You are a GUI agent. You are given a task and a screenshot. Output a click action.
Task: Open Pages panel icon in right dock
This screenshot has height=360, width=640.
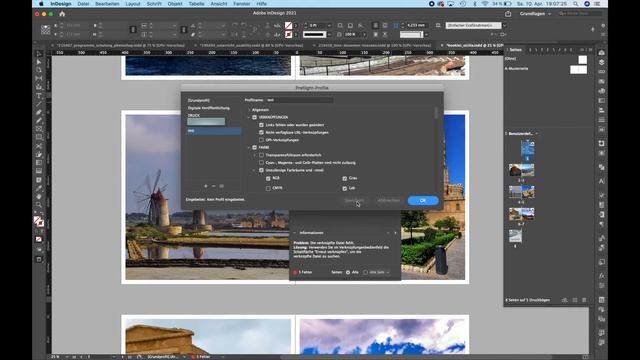point(602,53)
